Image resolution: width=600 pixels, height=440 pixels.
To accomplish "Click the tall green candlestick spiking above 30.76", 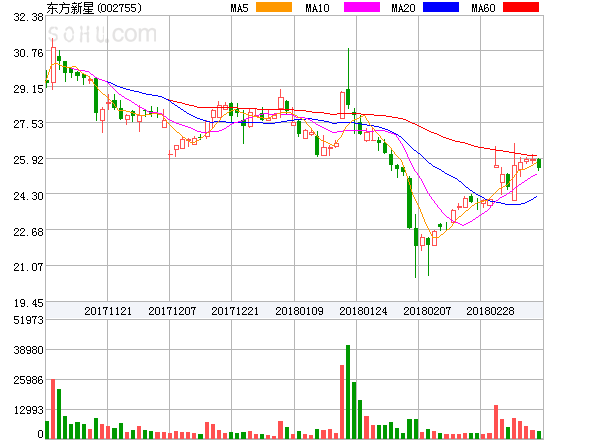I will click(x=348, y=78).
